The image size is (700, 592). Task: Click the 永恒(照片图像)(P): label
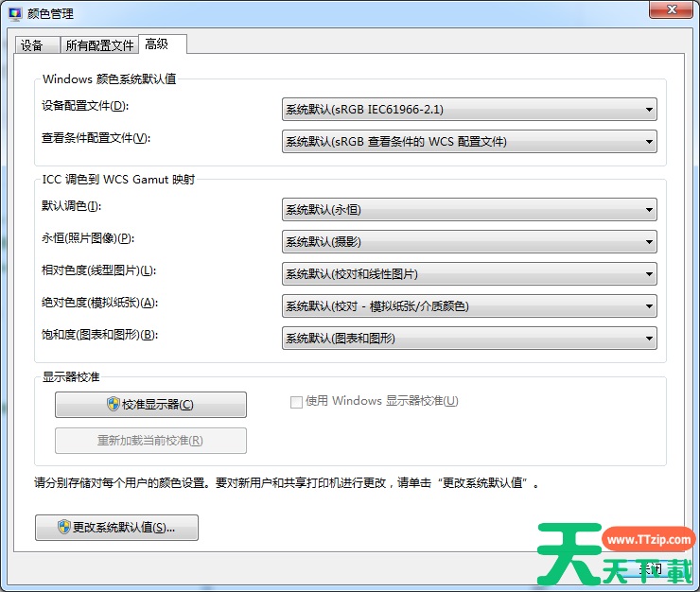88,238
